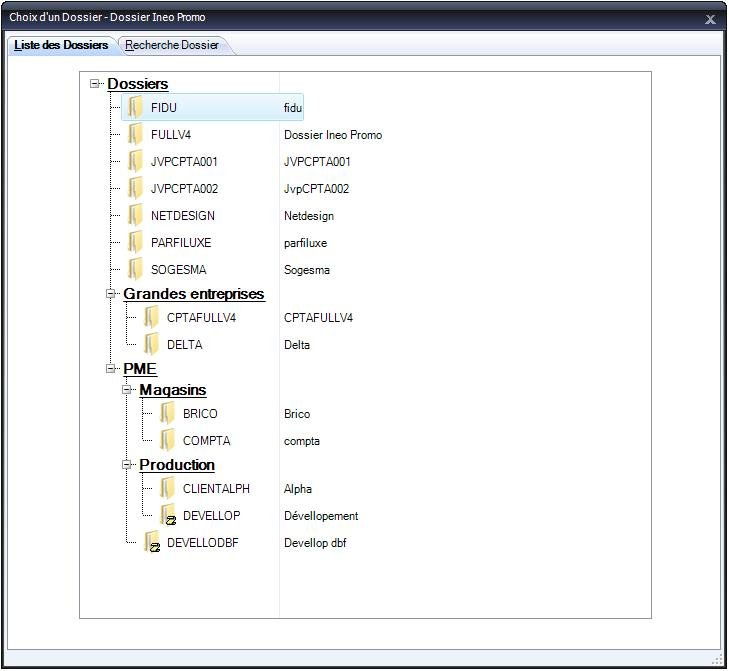The image size is (729, 671).
Task: Close the Choix d'un Dossier window
Action: coord(710,18)
